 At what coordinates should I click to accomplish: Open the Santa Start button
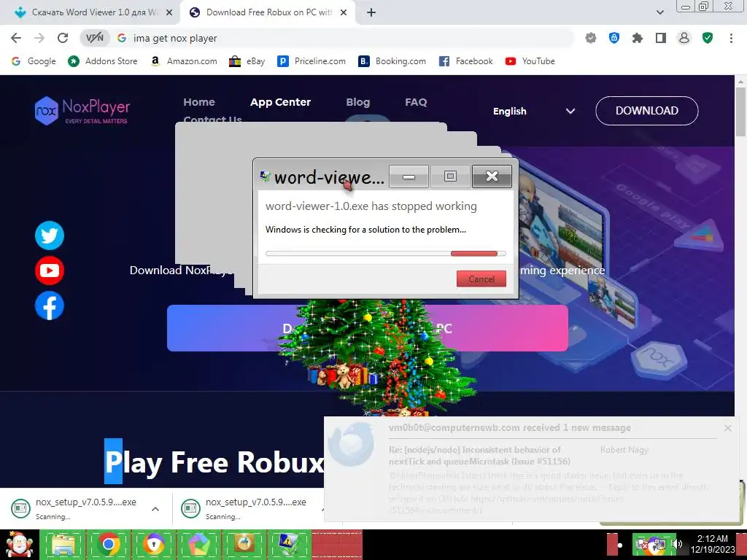click(19, 544)
